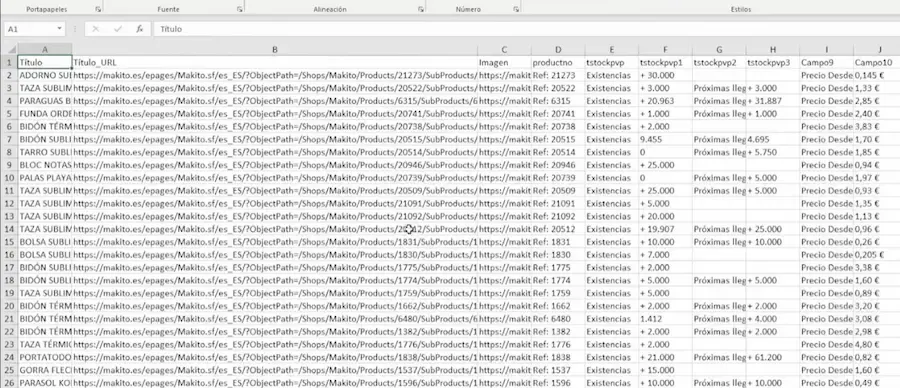900x388 pixels.
Task: Select column D header
Action: tap(558, 50)
